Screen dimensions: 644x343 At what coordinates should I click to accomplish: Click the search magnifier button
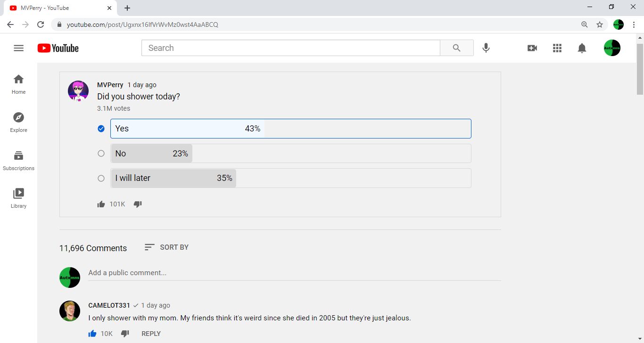point(456,48)
